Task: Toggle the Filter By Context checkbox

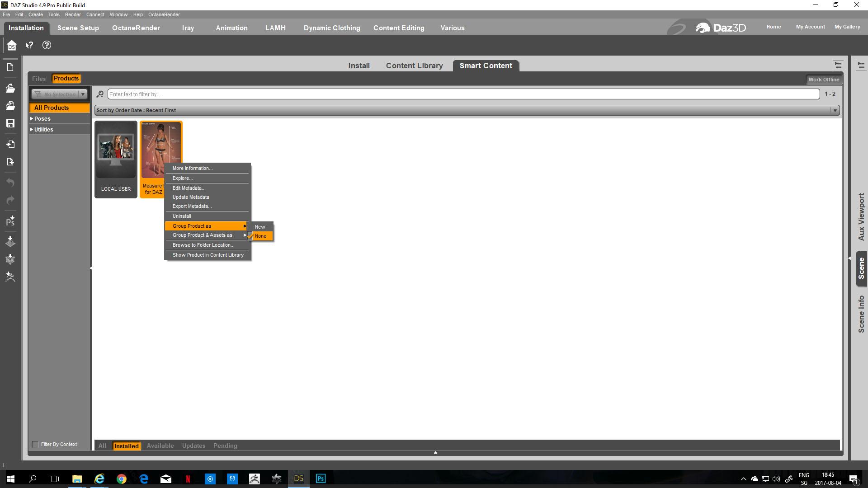Action: tap(35, 445)
